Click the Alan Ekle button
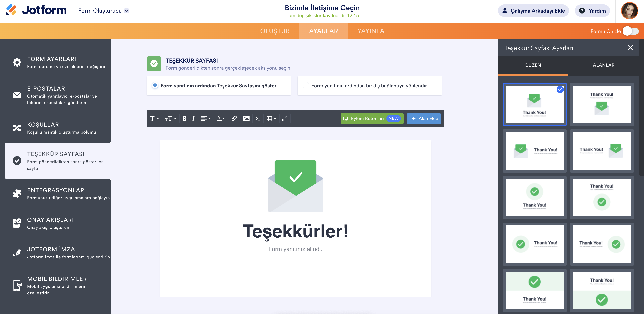Viewport: 644px width, 314px height. click(424, 118)
